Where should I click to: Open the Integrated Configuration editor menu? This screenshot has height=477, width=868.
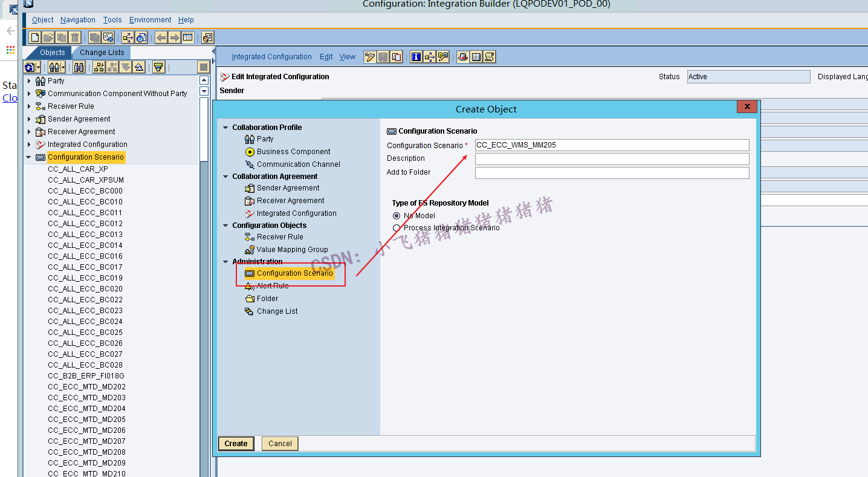(x=272, y=57)
